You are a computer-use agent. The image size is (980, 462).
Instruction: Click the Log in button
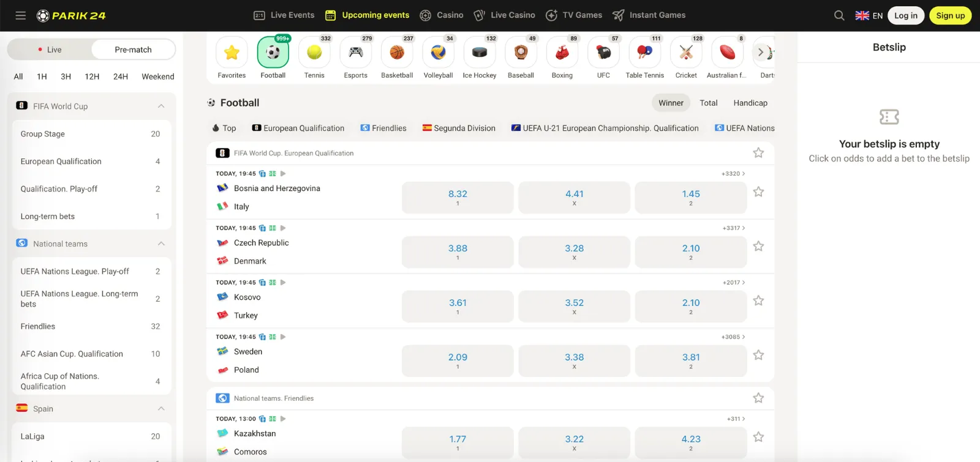pos(905,15)
